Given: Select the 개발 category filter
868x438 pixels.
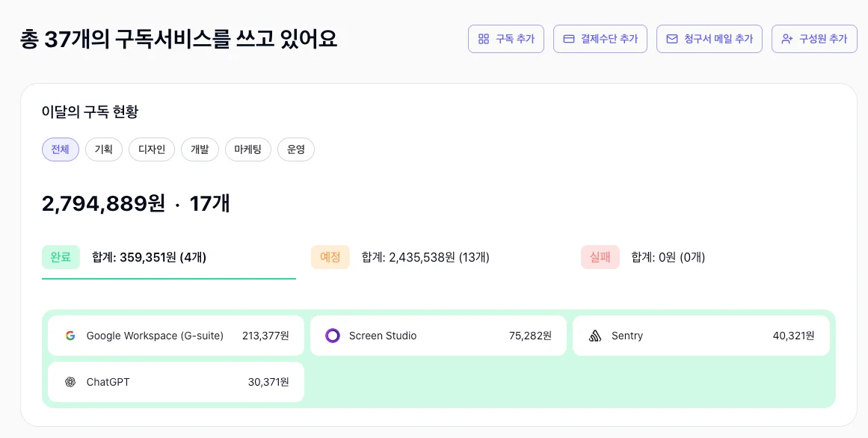Looking at the screenshot, I should pos(200,149).
